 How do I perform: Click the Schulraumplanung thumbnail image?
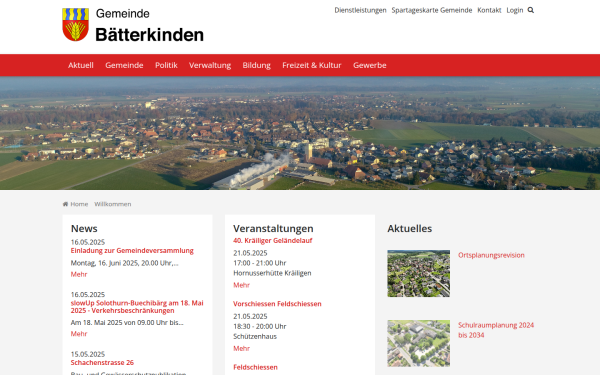(419, 344)
